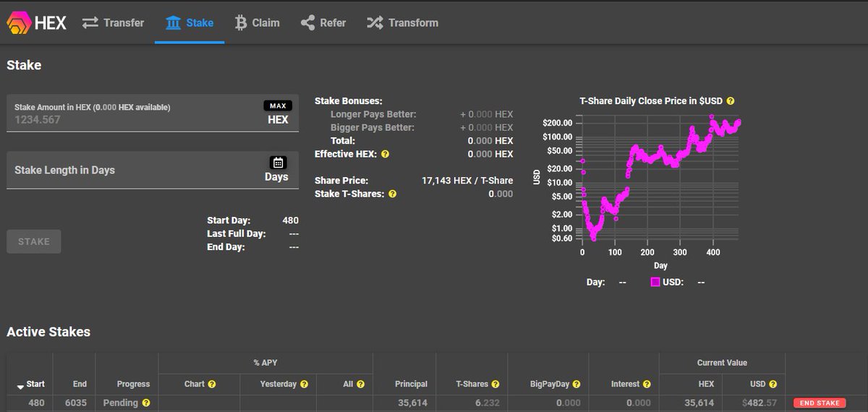Click the T-Share price chart area
The width and height of the screenshot is (868, 412).
click(x=660, y=177)
